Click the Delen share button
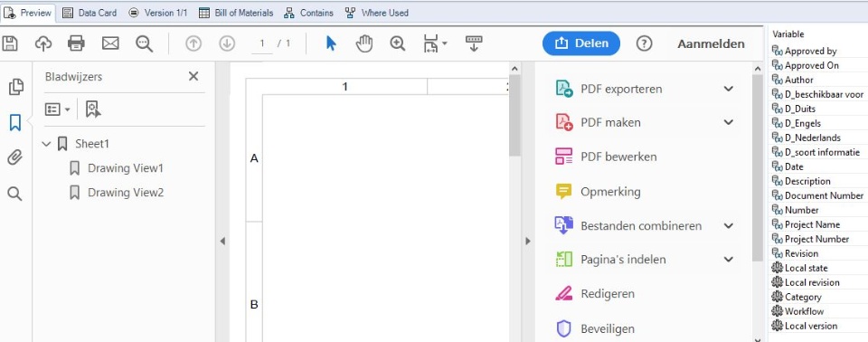Image resolution: width=868 pixels, height=342 pixels. coord(581,43)
